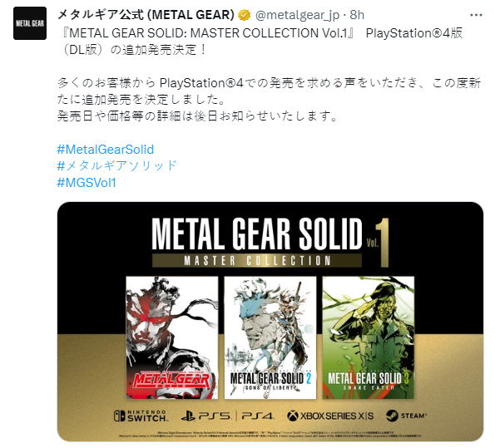Image resolution: width=495 pixels, height=448 pixels.
Task: Click the gold Vol. 1 numeral
Action: point(379,243)
